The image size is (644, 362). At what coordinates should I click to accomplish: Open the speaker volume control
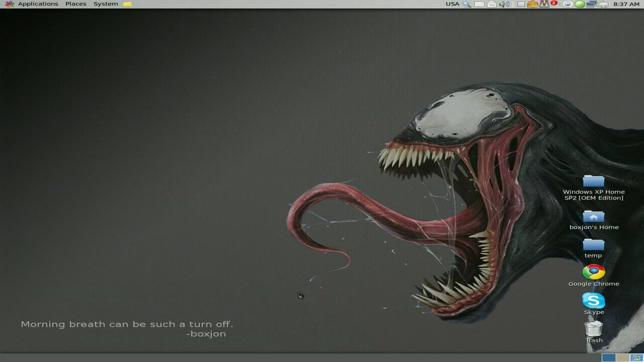pyautogui.click(x=504, y=4)
